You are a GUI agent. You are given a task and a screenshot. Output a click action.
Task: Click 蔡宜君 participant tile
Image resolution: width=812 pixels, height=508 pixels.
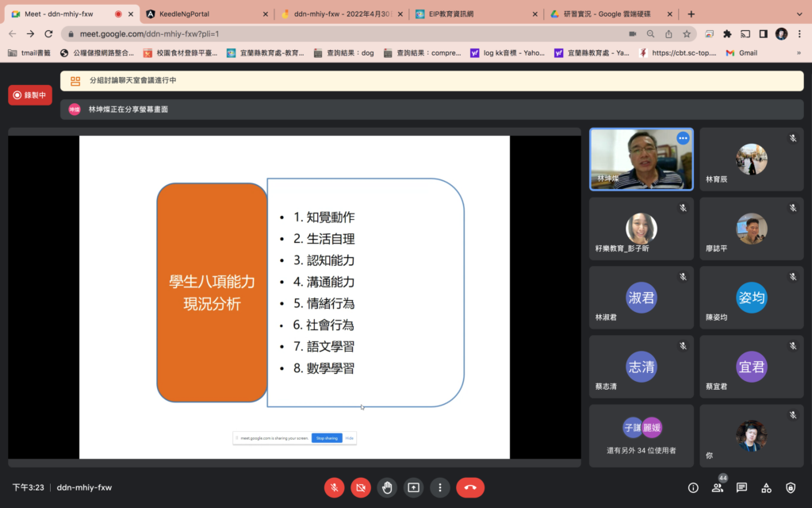752,367
